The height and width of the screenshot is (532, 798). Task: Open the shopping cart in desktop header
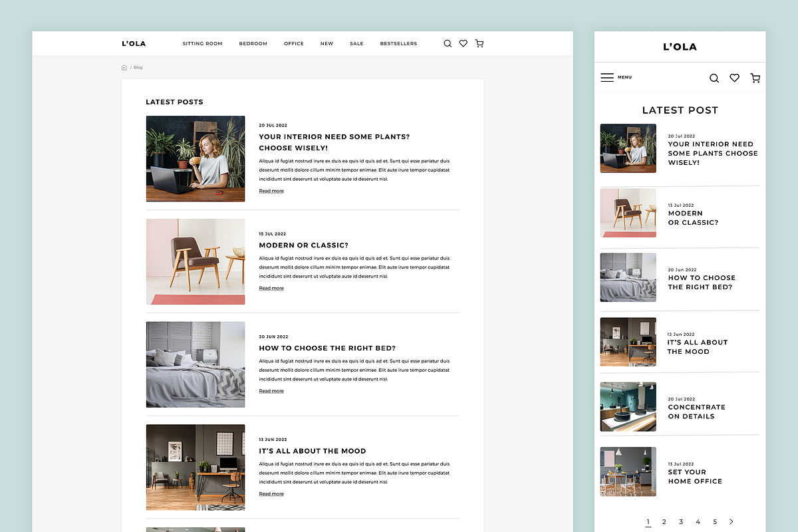click(479, 43)
